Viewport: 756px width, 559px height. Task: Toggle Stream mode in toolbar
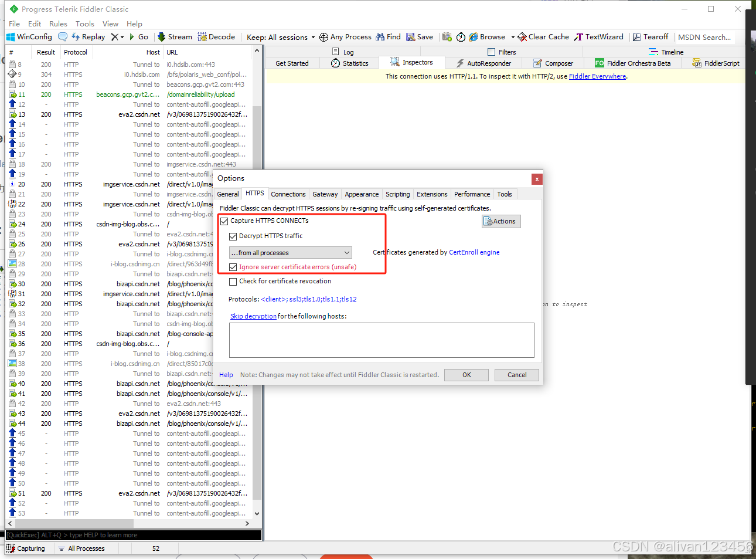point(175,37)
